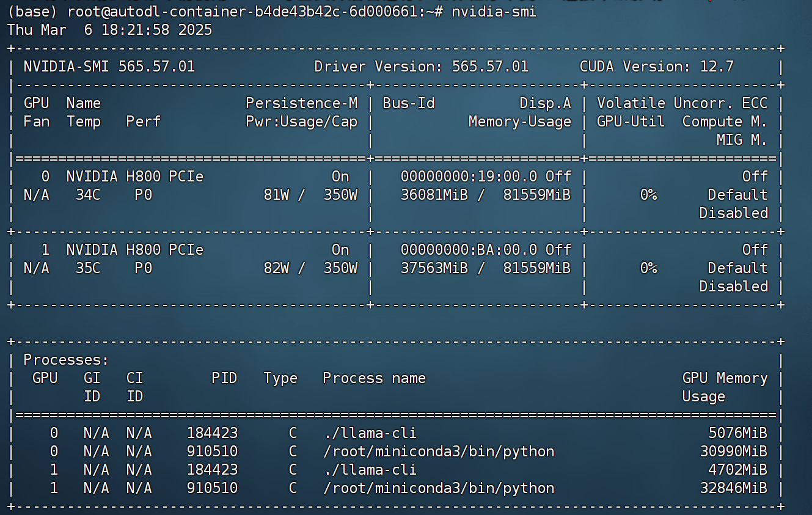Click Bus-Id 00000000:19:00.0 text
Viewport: 812px width, 515px height.
tap(469, 177)
